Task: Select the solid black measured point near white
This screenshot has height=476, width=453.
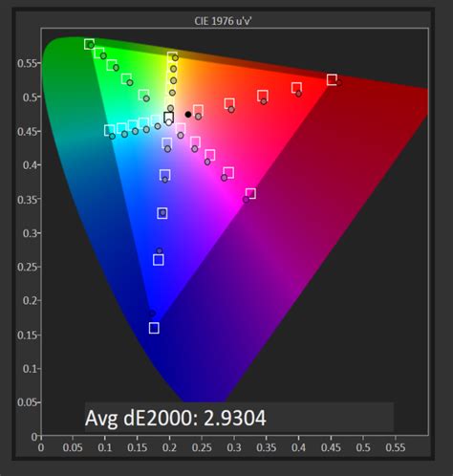Action: (x=188, y=114)
